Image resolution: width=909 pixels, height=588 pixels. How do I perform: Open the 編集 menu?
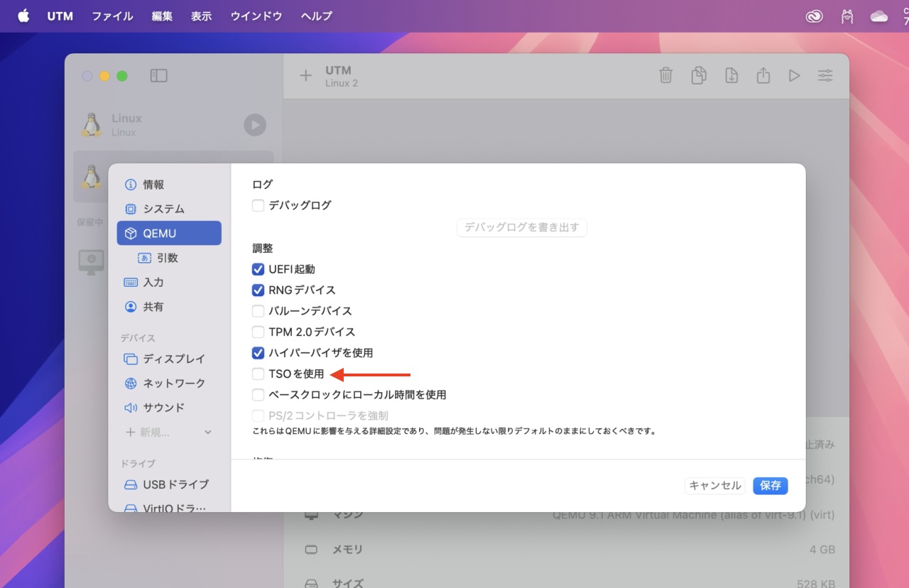click(x=162, y=16)
